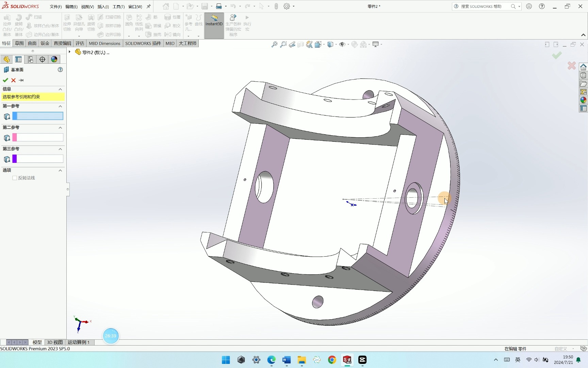Open the 工具(T) menu
Screen dimensions: 588x368
coord(119,6)
